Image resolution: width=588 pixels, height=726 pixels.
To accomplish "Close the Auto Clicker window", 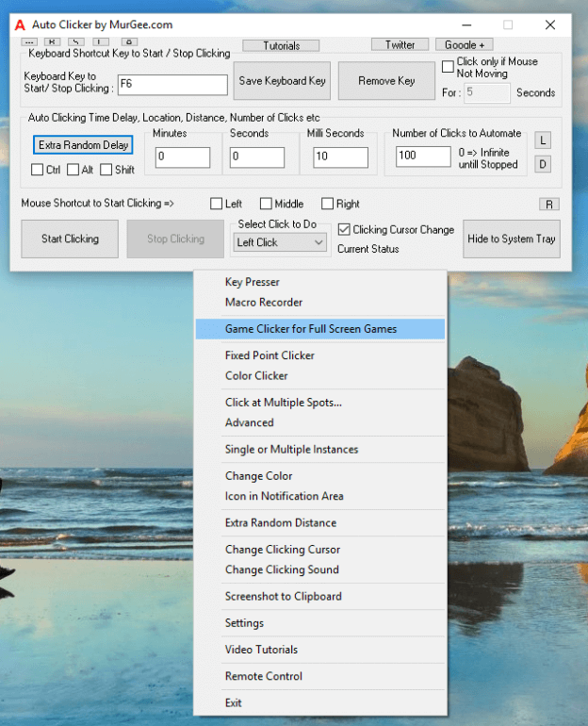I will pos(550,25).
